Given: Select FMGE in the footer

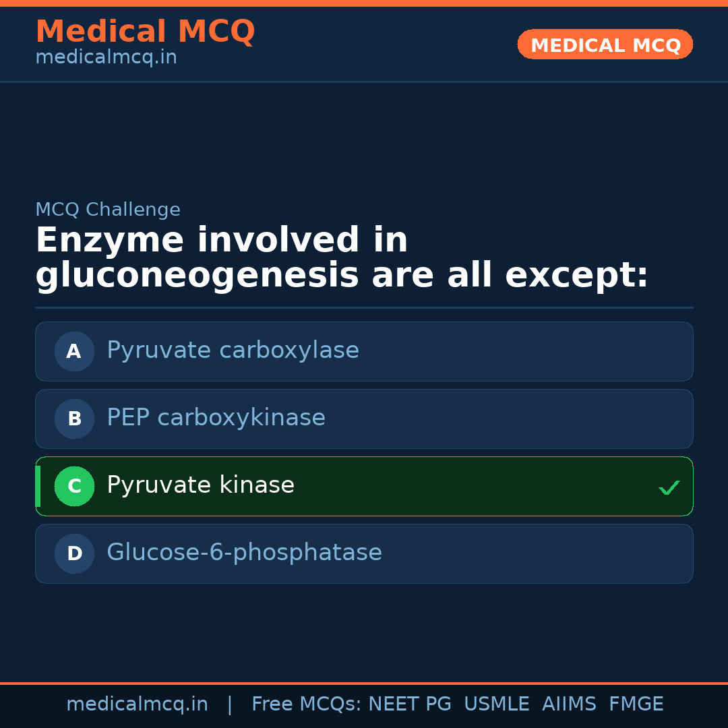Looking at the screenshot, I should pyautogui.click(x=636, y=704).
